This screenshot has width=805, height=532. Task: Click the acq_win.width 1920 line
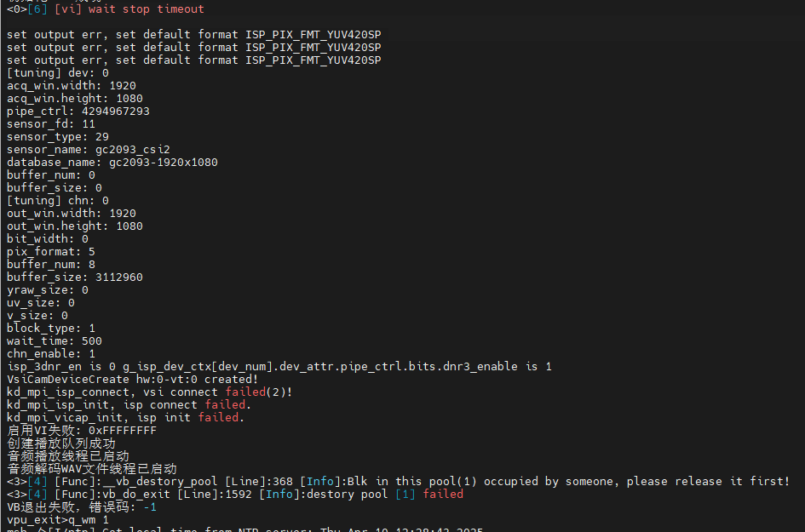point(72,86)
